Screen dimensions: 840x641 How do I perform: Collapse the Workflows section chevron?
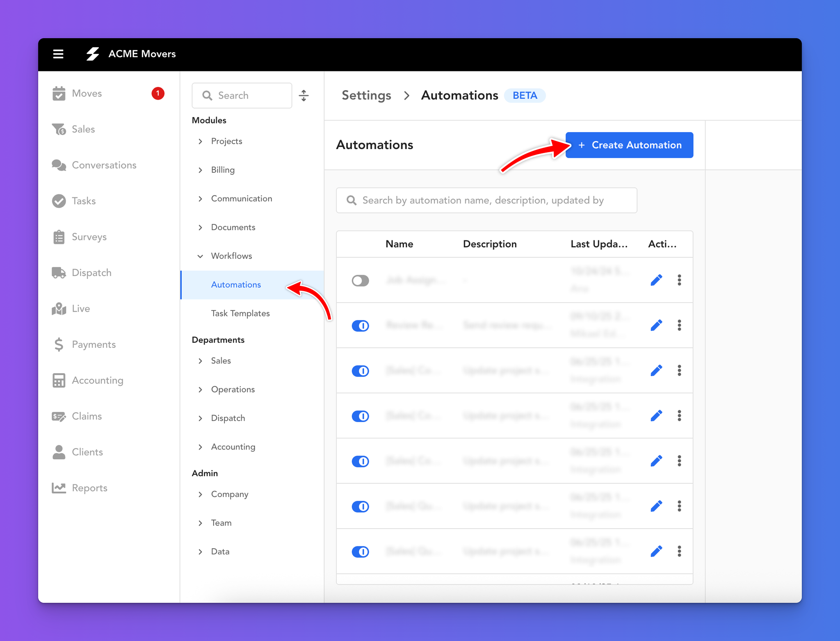[201, 256]
